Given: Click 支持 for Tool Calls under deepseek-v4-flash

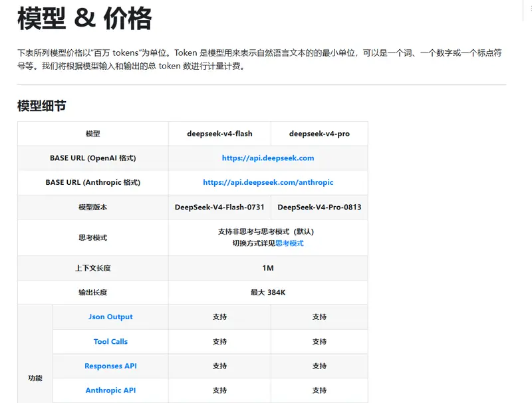Looking at the screenshot, I should [219, 342].
